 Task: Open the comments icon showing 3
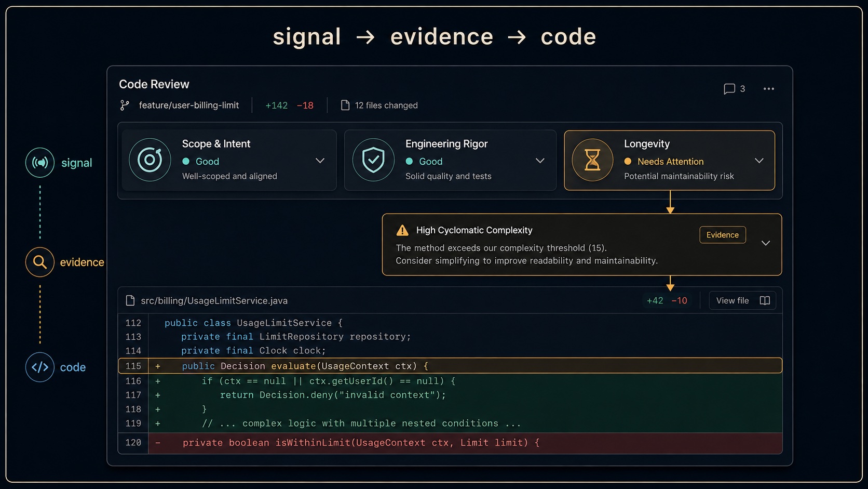729,89
